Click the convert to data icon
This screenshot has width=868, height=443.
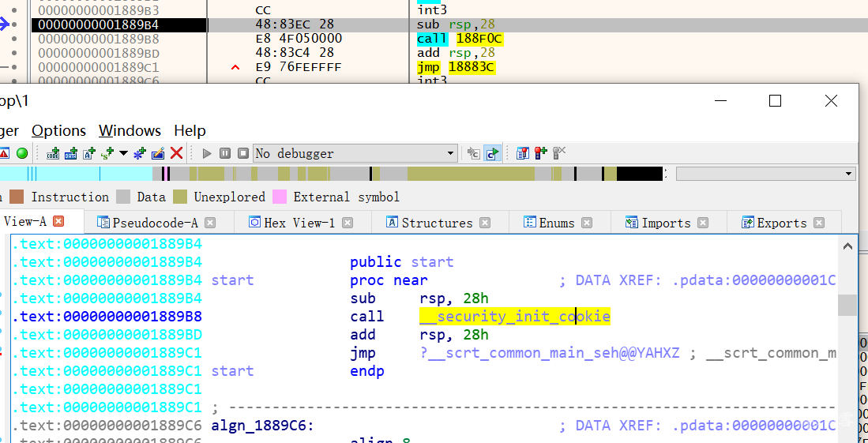(x=71, y=153)
